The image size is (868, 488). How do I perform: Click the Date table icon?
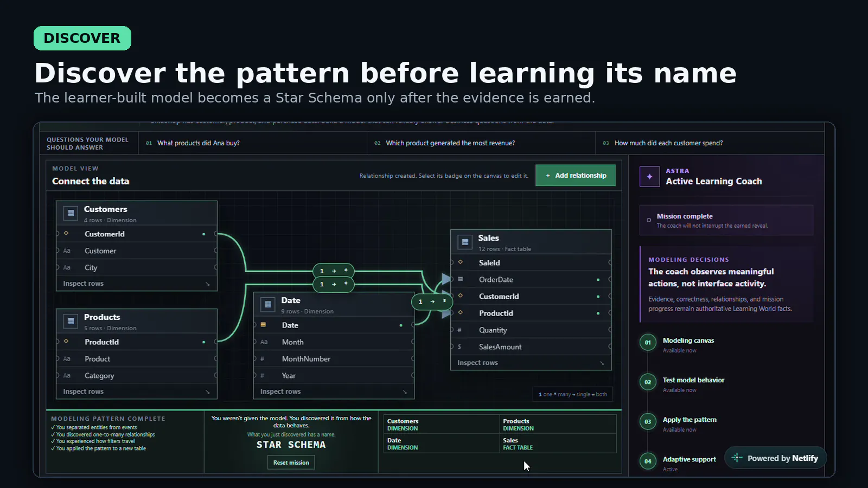[x=268, y=304]
